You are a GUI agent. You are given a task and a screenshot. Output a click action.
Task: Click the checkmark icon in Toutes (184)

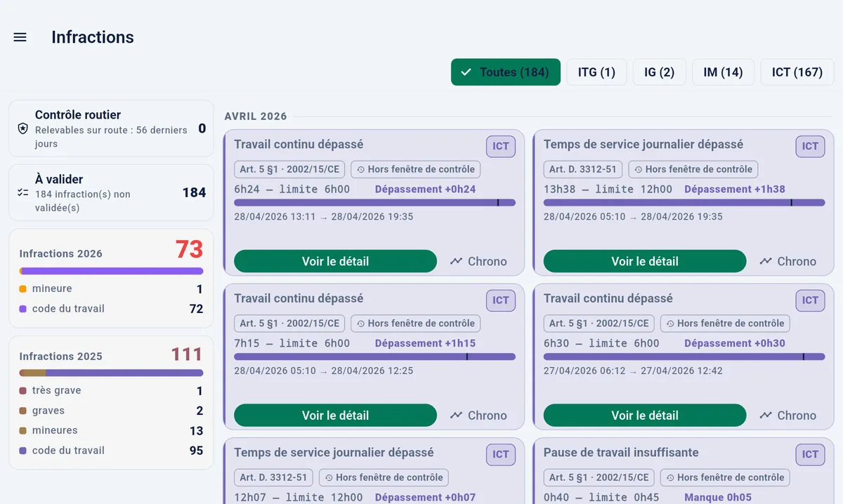tap(466, 72)
